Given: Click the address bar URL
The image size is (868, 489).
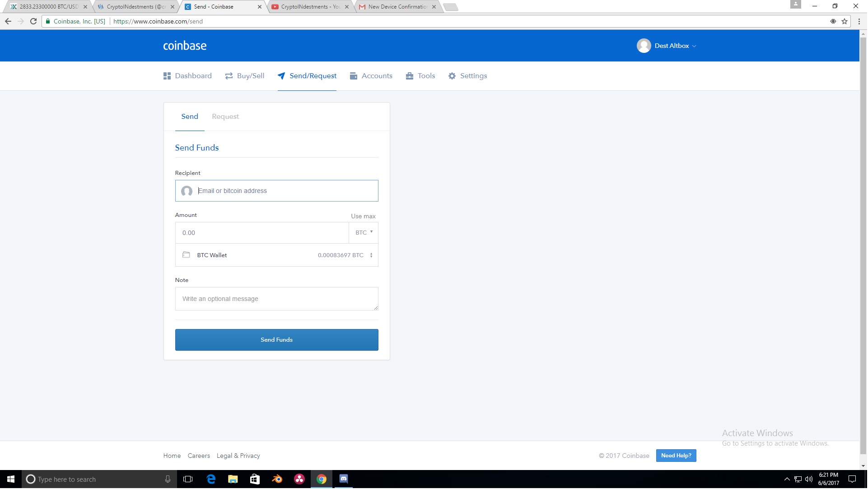Looking at the screenshot, I should tap(158, 21).
